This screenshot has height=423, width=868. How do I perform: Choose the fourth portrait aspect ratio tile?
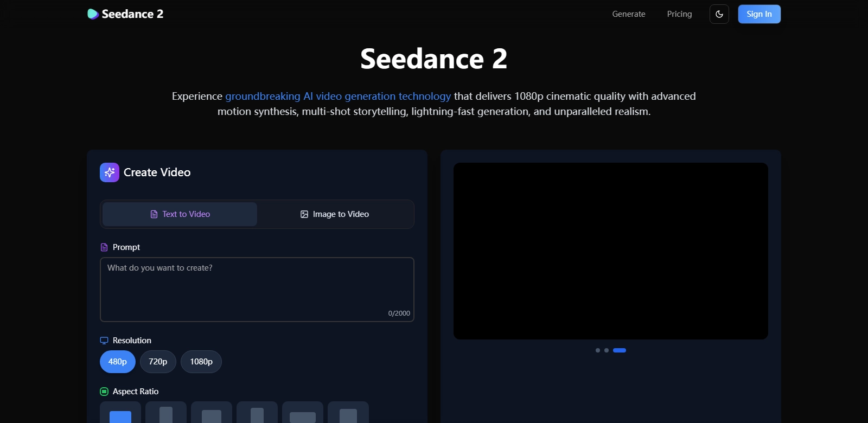point(257,413)
